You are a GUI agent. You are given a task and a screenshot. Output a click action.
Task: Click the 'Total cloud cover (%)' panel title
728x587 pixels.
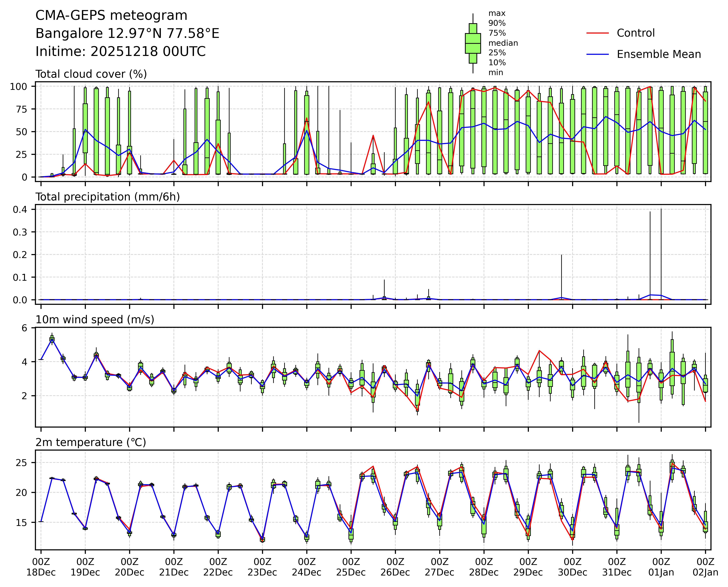[x=91, y=74]
